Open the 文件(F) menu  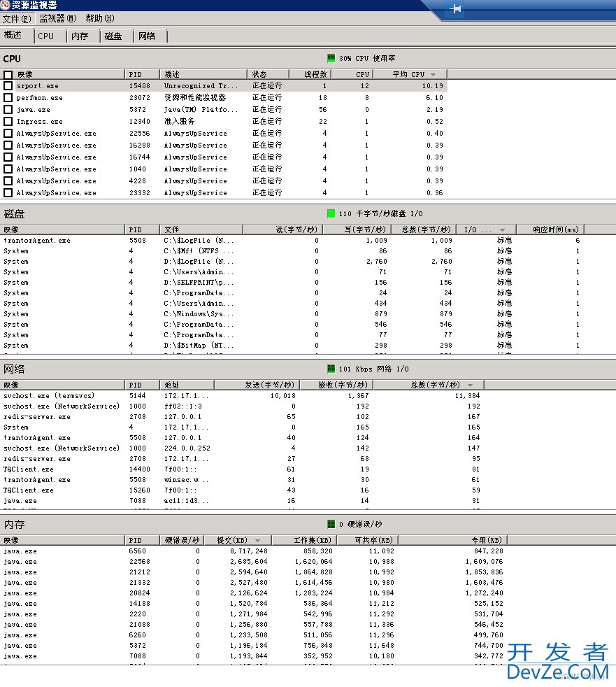[x=17, y=18]
